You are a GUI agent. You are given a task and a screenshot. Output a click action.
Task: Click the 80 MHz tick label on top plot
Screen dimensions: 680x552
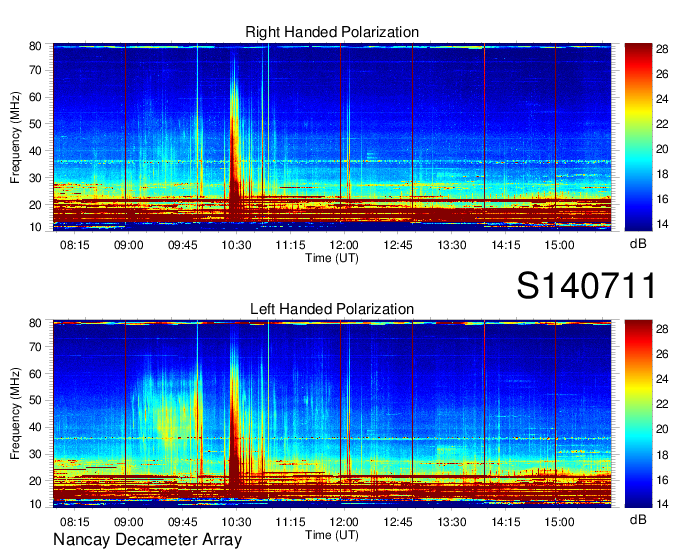(35, 46)
